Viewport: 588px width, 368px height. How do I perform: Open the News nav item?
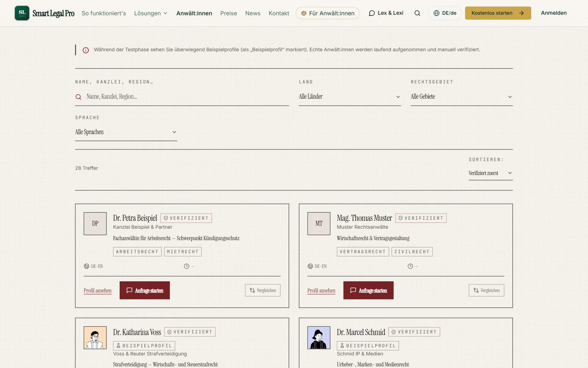click(x=253, y=13)
